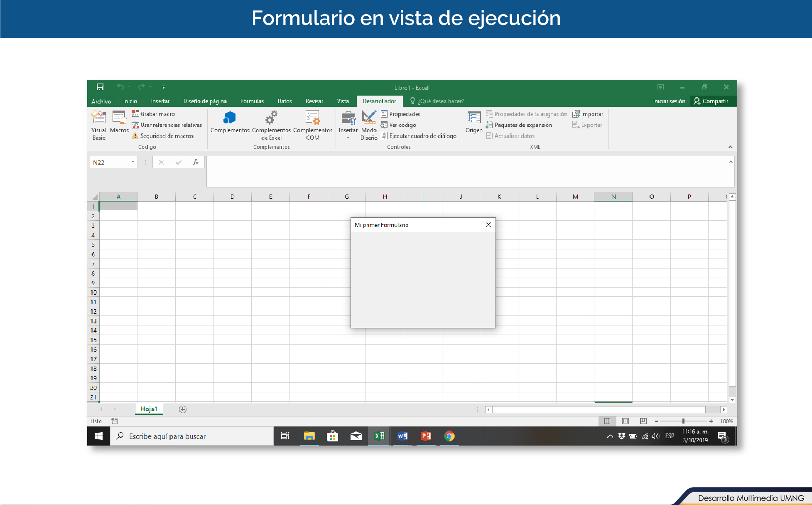The height and width of the screenshot is (505, 812).
Task: Expand the Insertar controls dropdown
Action: coord(348,137)
